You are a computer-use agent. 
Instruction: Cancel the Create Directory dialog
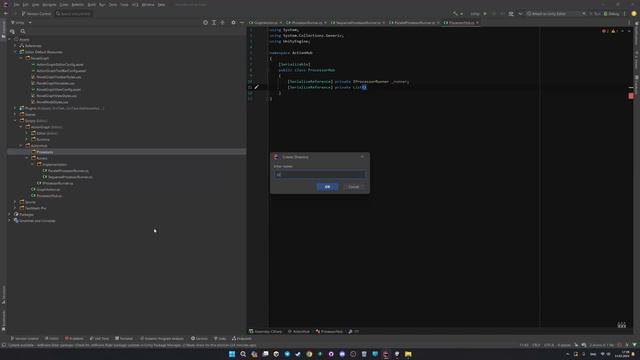click(353, 187)
